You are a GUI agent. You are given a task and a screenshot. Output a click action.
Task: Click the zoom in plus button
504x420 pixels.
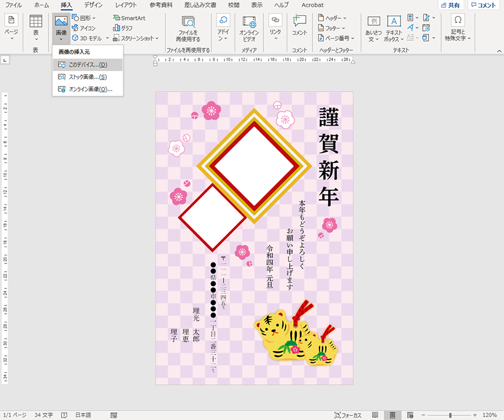tap(475, 415)
